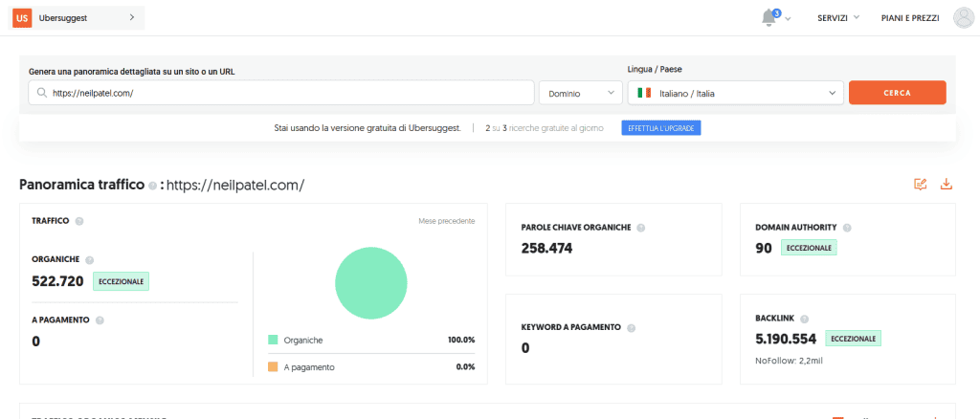
Task: Click the CERCA button
Action: coord(897,93)
